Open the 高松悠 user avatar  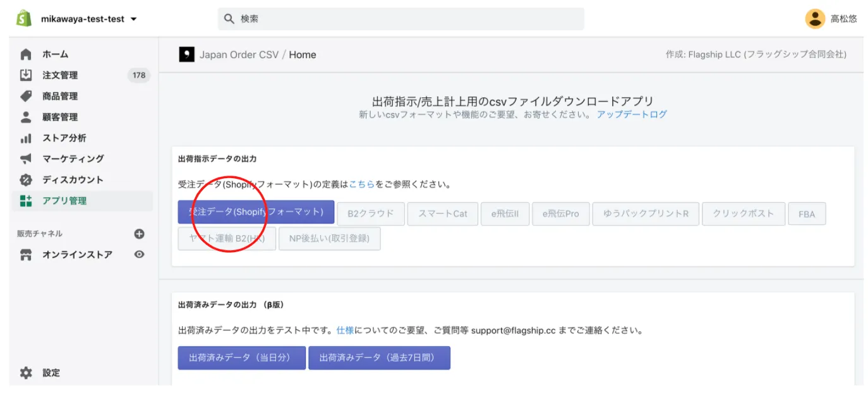[x=815, y=19]
